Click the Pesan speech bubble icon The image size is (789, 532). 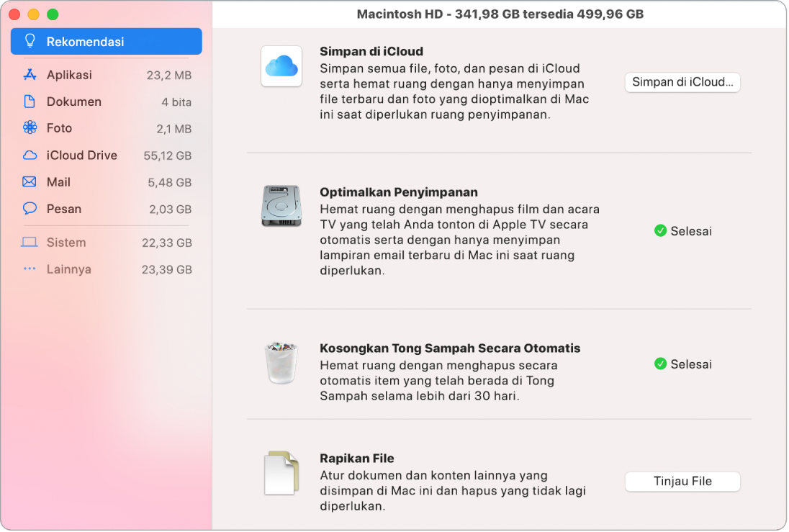point(29,209)
